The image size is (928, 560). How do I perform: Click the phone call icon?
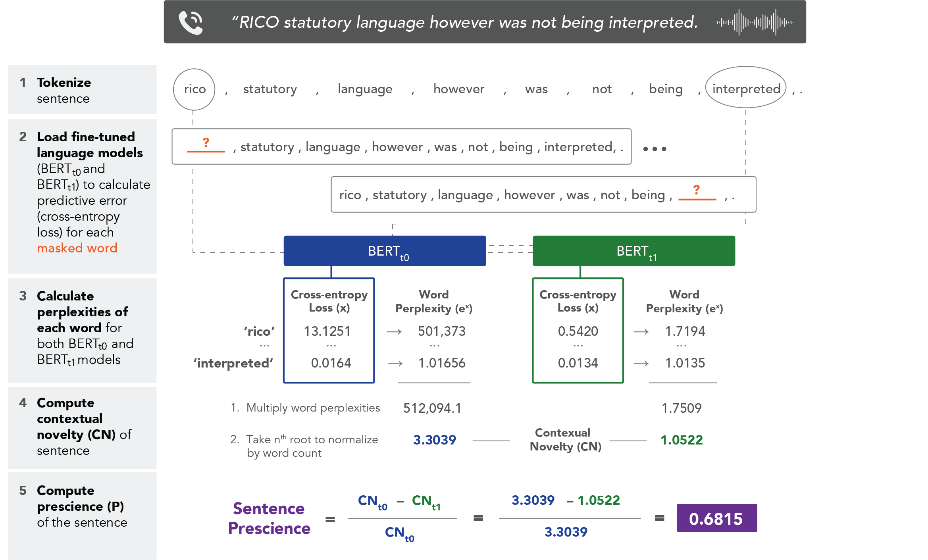(191, 22)
